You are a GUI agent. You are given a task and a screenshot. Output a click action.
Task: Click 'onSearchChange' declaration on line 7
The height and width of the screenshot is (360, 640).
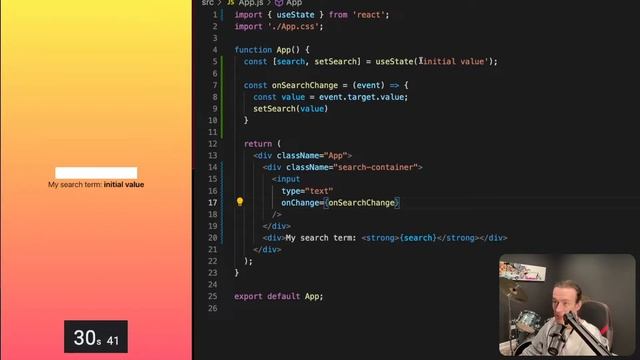305,85
